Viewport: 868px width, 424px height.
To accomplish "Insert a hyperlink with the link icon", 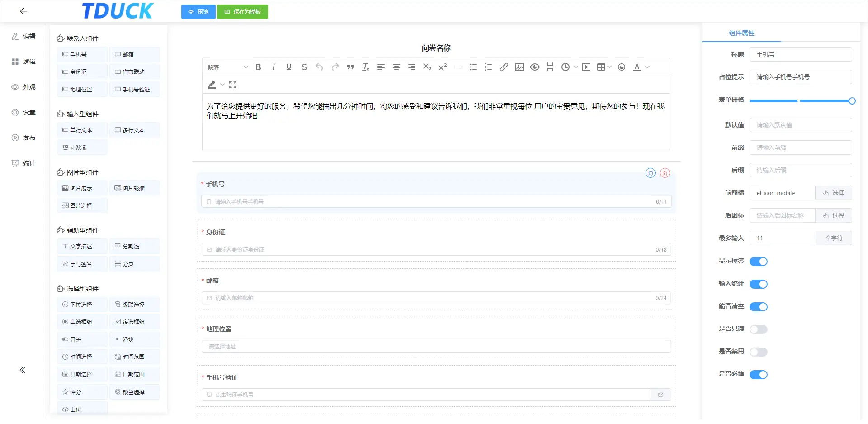I will (504, 67).
